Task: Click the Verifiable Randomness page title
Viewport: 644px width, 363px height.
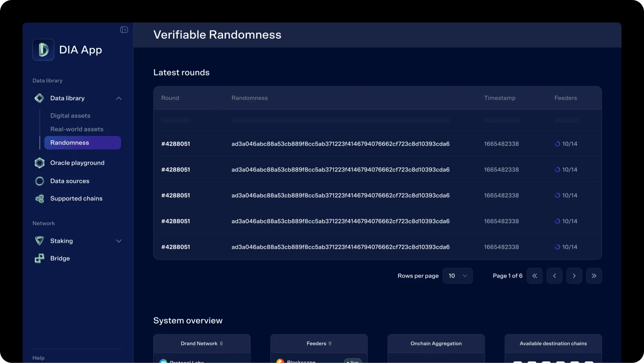Action: (217, 35)
